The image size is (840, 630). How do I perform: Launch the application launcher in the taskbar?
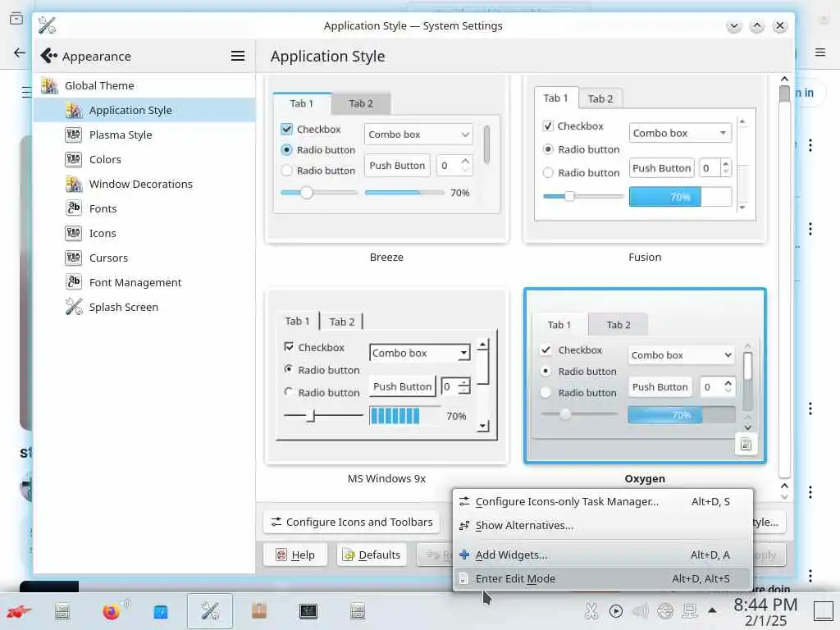click(19, 611)
